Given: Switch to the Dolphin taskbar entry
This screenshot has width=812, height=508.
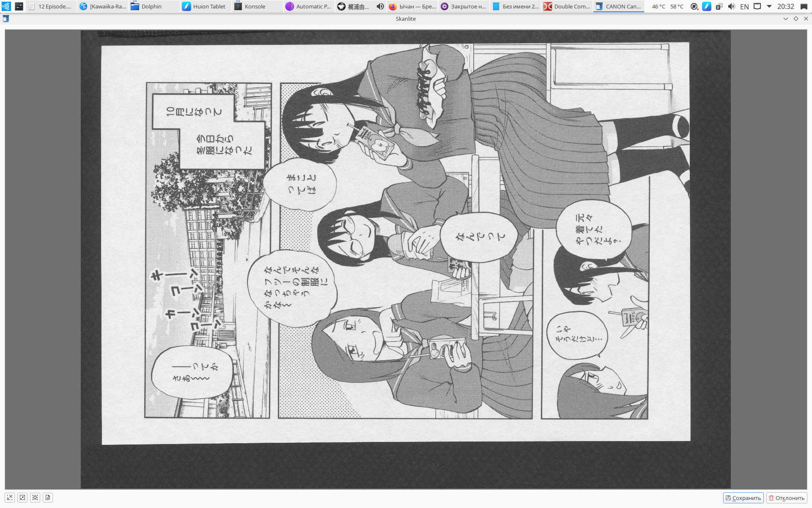Looking at the screenshot, I should tap(152, 6).
